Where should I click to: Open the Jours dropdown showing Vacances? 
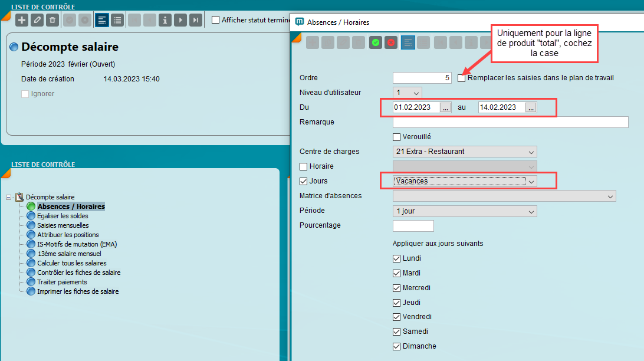pyautogui.click(x=465, y=181)
